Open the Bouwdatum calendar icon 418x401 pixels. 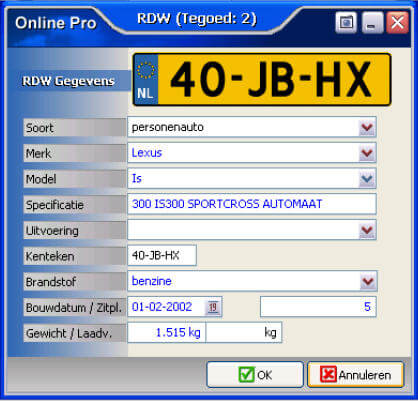pyautogui.click(x=213, y=307)
